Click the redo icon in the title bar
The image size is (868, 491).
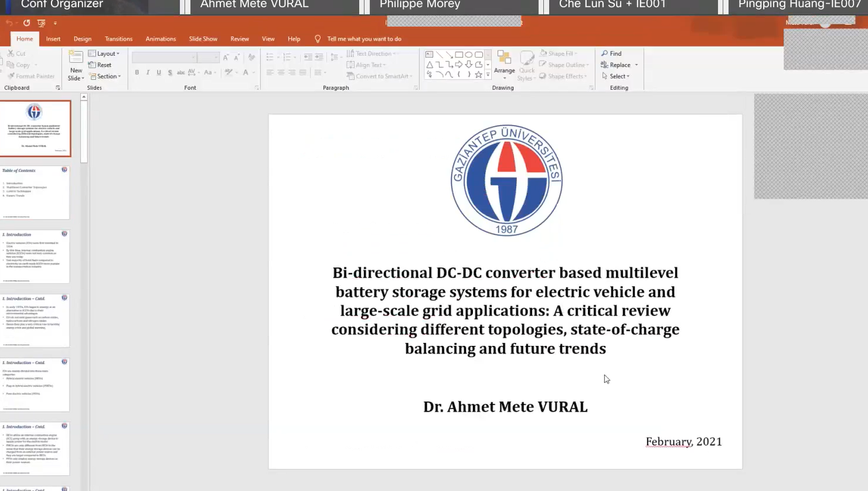point(26,23)
